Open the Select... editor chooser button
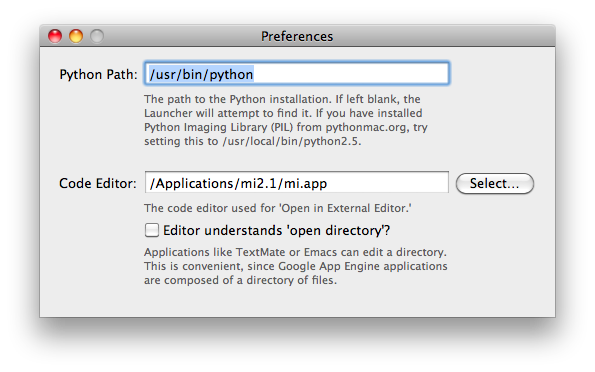This screenshot has width=595, height=372. coord(494,184)
